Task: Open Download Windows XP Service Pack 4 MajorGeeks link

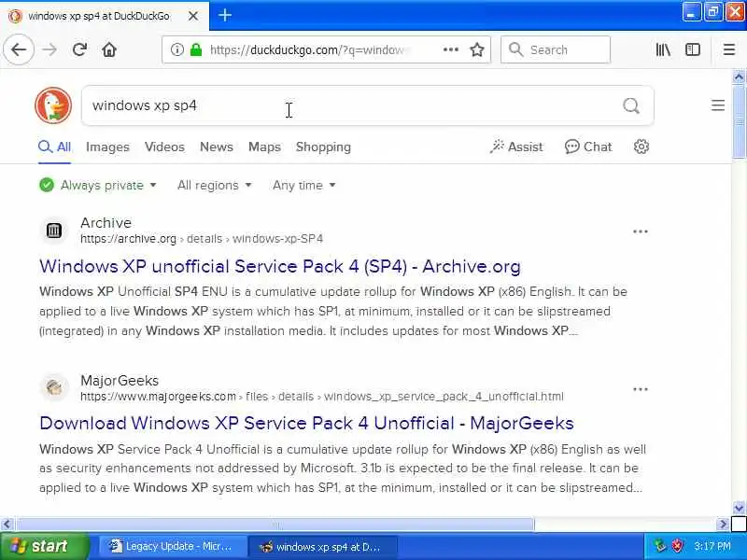Action: pos(307,423)
